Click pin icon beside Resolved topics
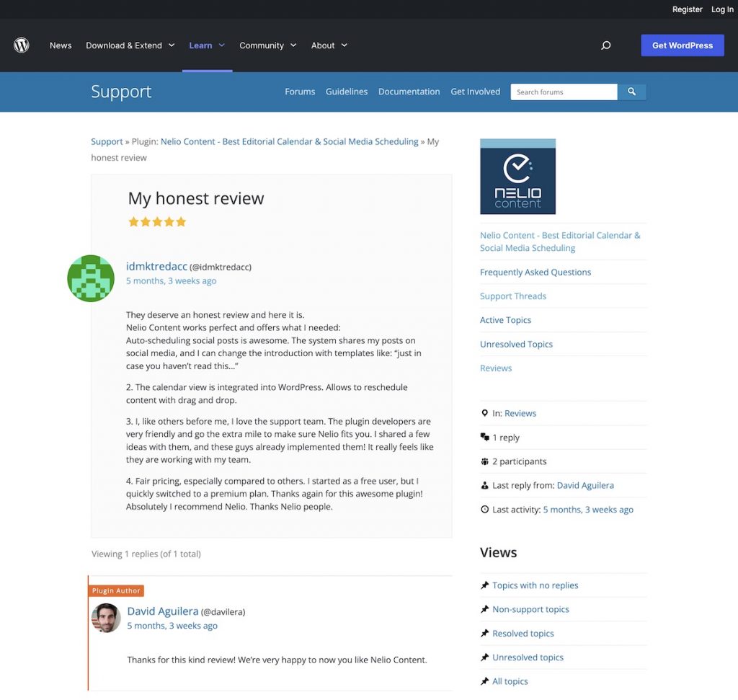The height and width of the screenshot is (700, 738). (x=484, y=633)
